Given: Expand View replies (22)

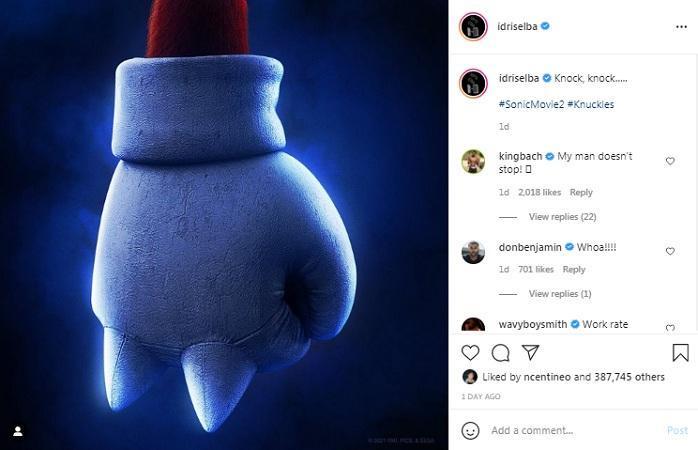Looking at the screenshot, I should (562, 217).
